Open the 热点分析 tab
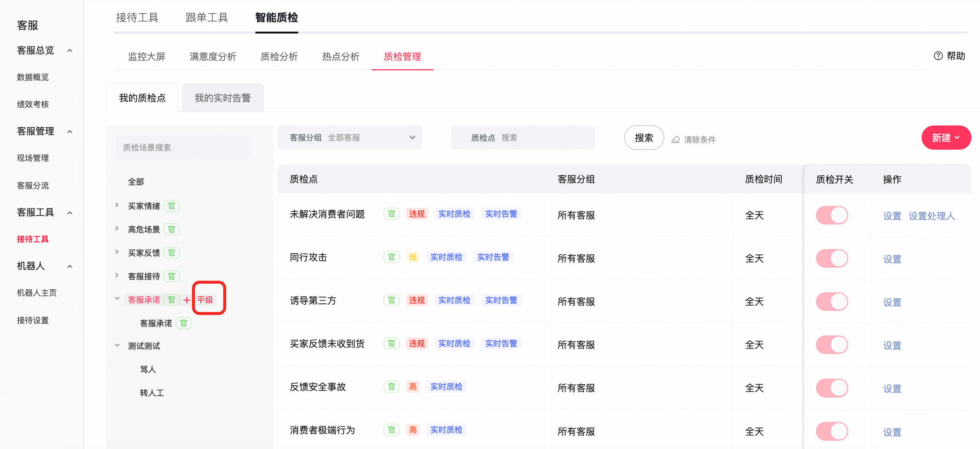The height and width of the screenshot is (449, 980). pyautogui.click(x=340, y=57)
